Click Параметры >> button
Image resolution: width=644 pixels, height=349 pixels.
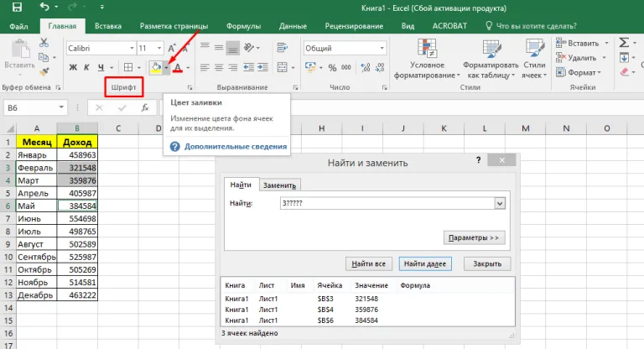tap(474, 237)
